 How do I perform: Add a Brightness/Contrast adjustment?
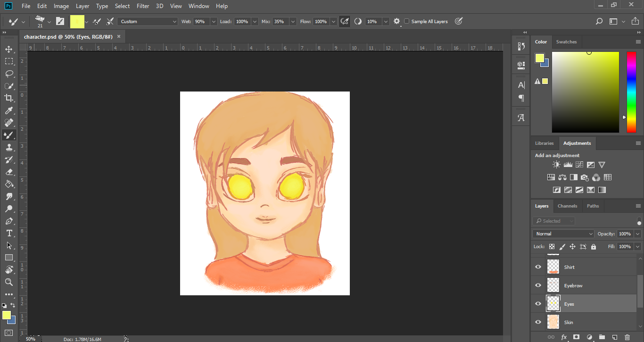click(556, 165)
